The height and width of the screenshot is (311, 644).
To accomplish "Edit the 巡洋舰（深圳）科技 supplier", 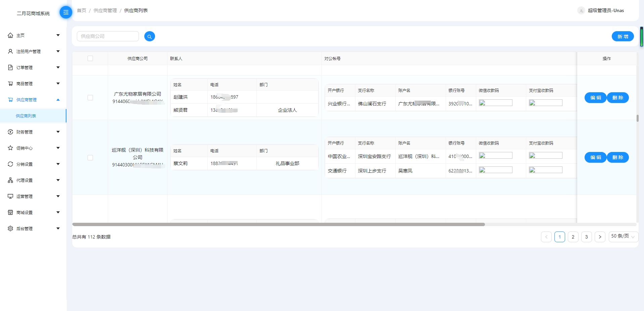I will [x=595, y=157].
